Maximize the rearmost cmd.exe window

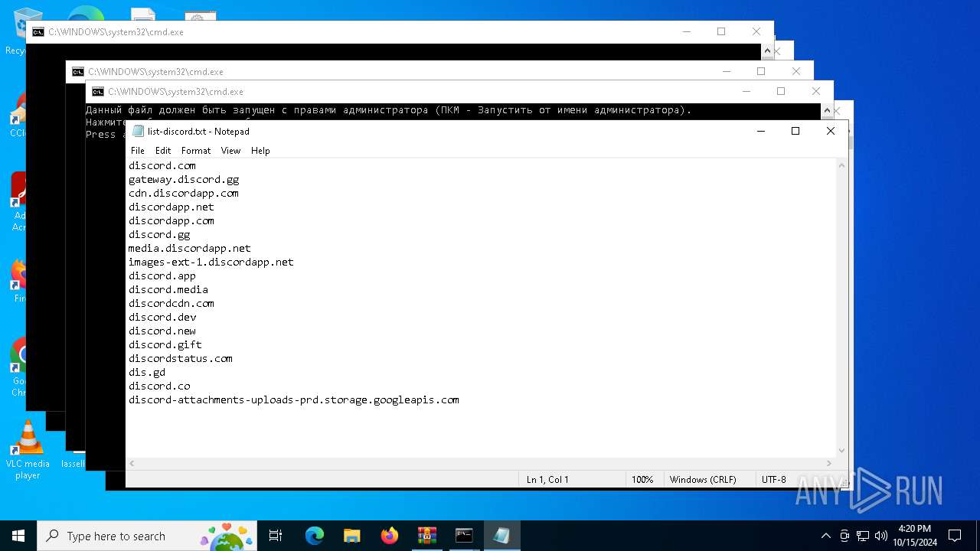(x=721, y=31)
